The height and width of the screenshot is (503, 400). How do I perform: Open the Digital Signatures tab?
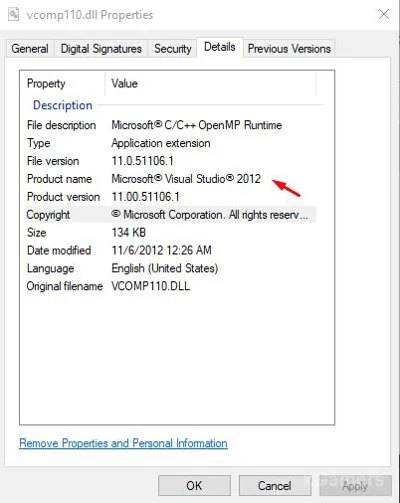[101, 49]
